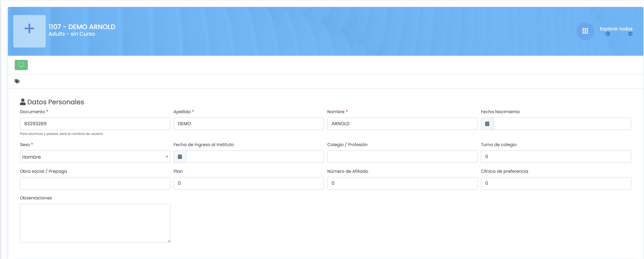644x259 pixels.
Task: Open Fecha de Ingreso calendar icon
Action: point(180,157)
